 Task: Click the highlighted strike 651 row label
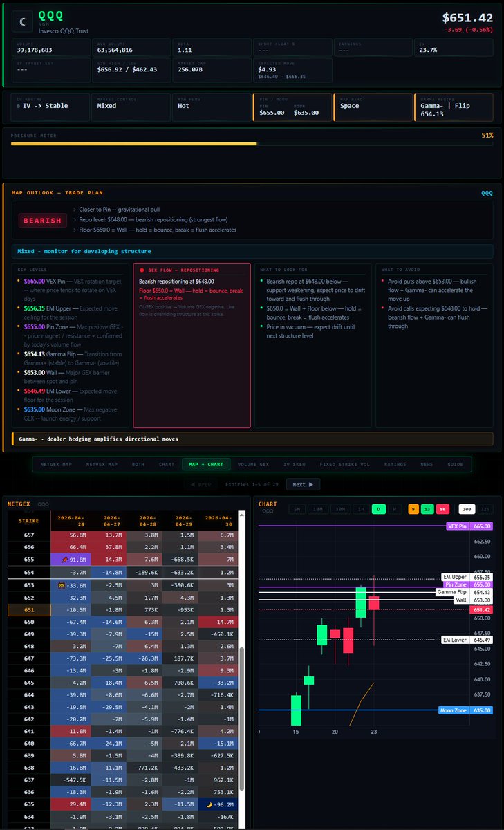29,610
